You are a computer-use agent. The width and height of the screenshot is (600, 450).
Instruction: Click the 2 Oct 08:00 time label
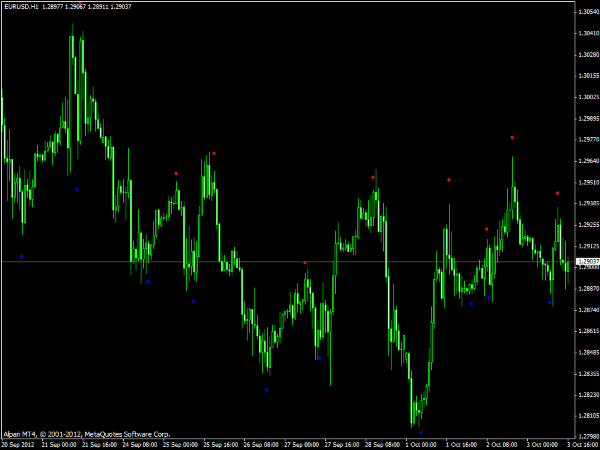point(503,445)
